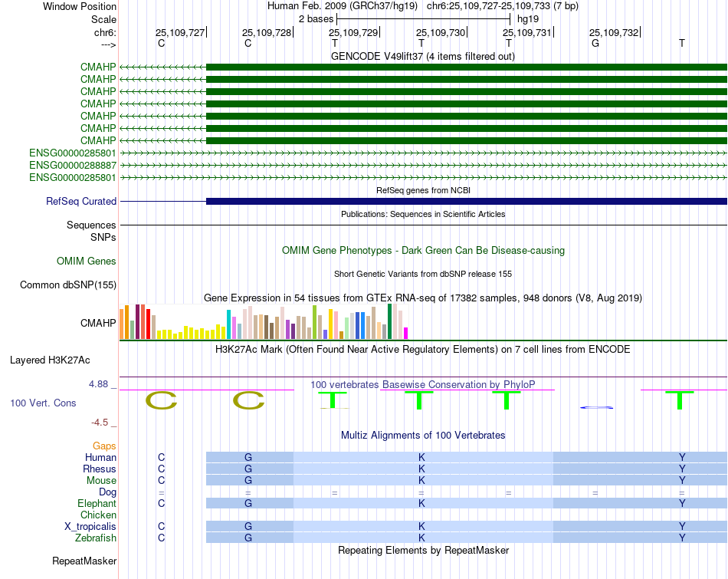The height and width of the screenshot is (579, 728).
Task: Select the dark blue RefSeq Curated exon bar
Action: [467, 201]
